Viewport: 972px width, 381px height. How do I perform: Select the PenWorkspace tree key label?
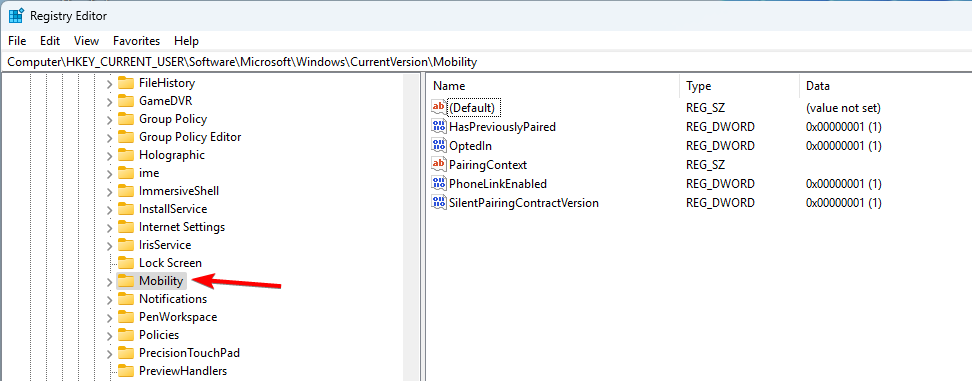(178, 317)
